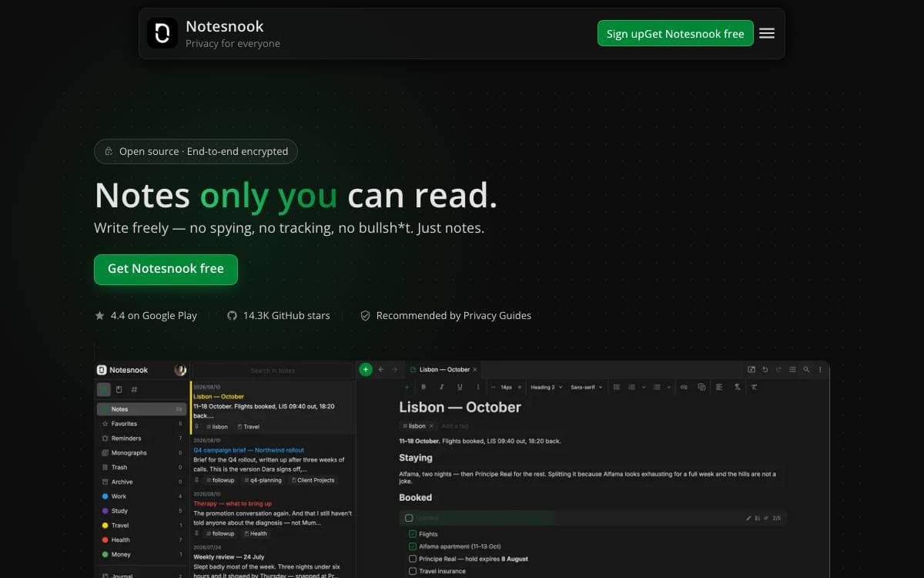Select the green Money color dot
Screen dimensions: 924x578
105,554
